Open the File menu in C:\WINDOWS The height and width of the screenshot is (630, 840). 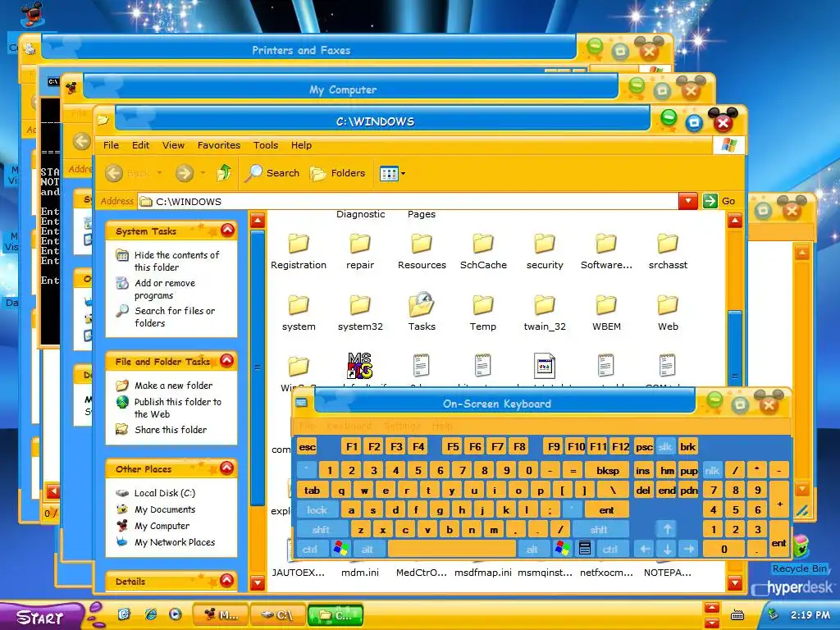(111, 145)
